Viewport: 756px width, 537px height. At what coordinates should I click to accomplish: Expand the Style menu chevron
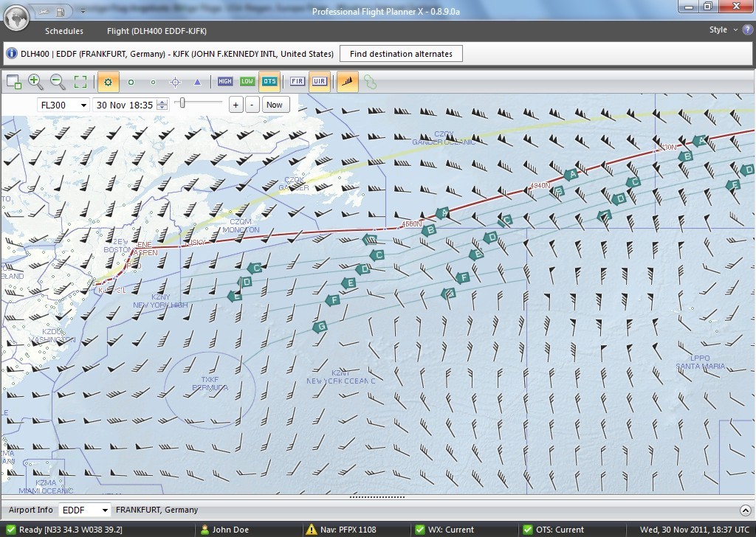pyautogui.click(x=735, y=30)
